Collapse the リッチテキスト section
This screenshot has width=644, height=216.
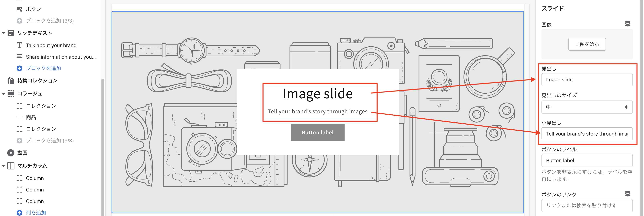[x=3, y=33]
